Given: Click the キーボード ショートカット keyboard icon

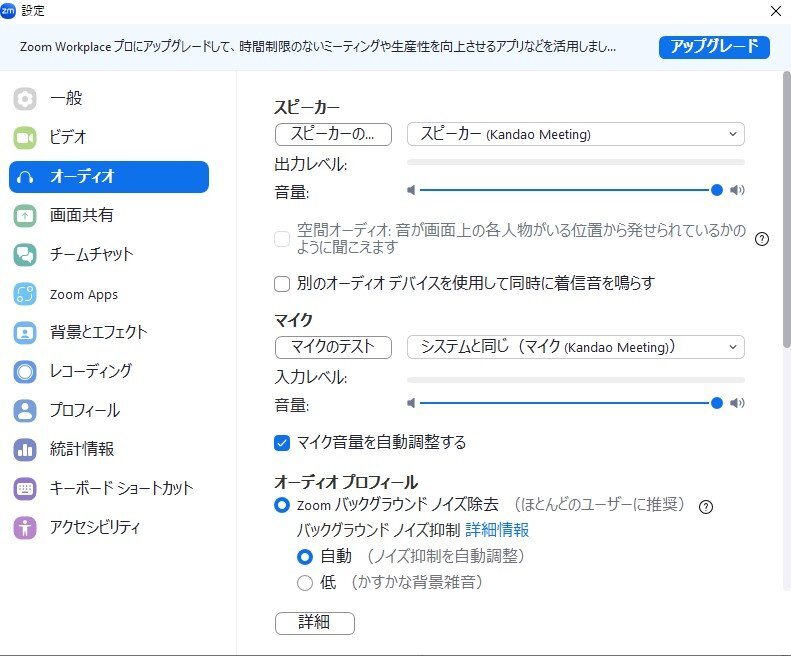Looking at the screenshot, I should pyautogui.click(x=25, y=489).
